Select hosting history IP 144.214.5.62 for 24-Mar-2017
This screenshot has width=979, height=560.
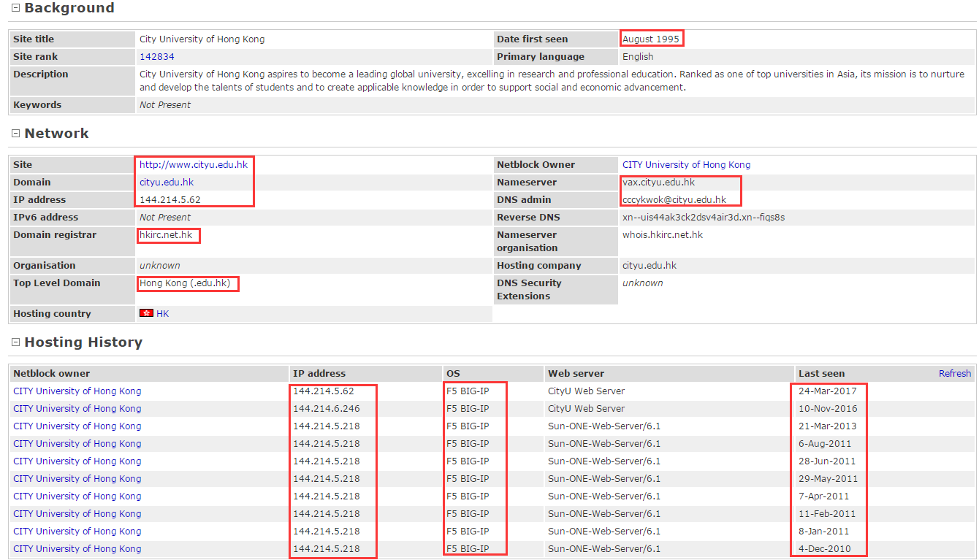[x=324, y=391]
